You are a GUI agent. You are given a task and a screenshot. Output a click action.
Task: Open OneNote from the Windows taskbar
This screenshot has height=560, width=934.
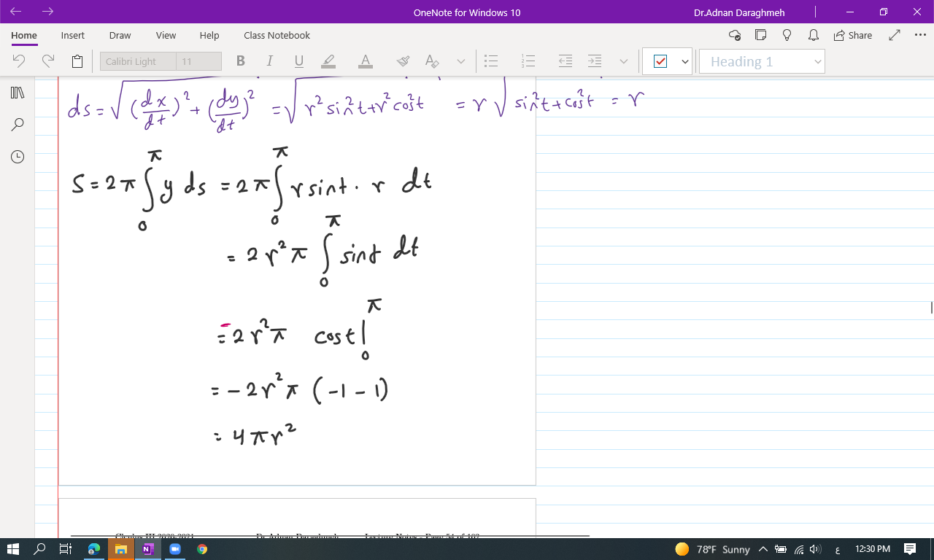click(147, 549)
